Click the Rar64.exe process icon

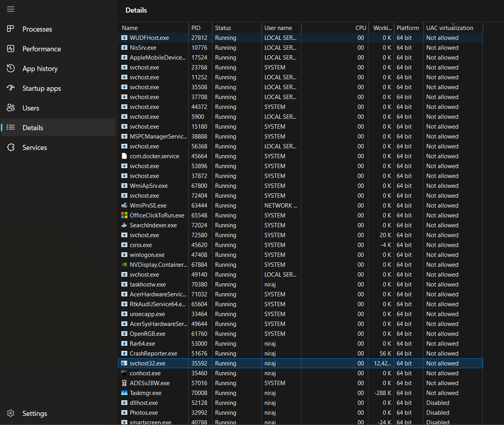(x=124, y=344)
